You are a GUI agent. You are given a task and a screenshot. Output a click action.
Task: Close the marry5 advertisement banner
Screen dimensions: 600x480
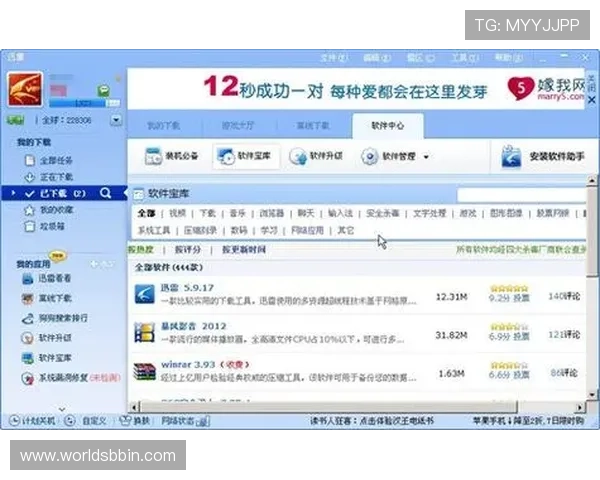click(x=592, y=100)
